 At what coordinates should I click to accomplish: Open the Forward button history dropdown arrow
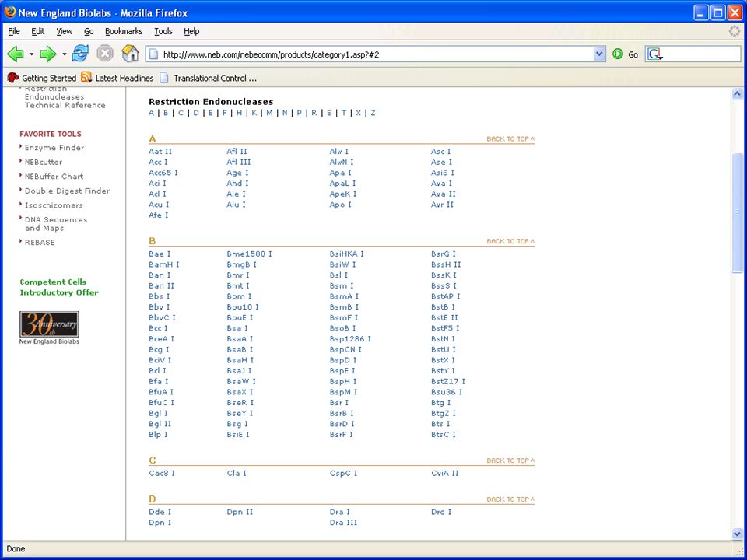pyautogui.click(x=64, y=54)
